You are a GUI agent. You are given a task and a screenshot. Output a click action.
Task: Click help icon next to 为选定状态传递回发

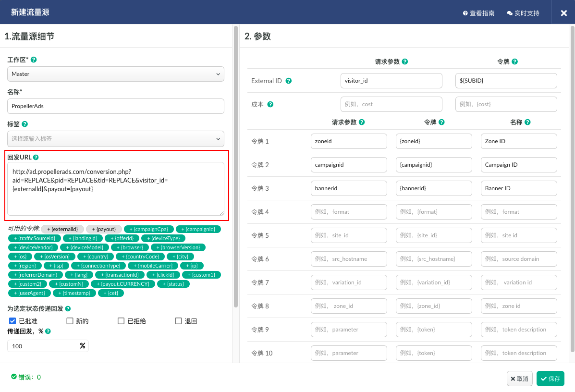tap(68, 309)
